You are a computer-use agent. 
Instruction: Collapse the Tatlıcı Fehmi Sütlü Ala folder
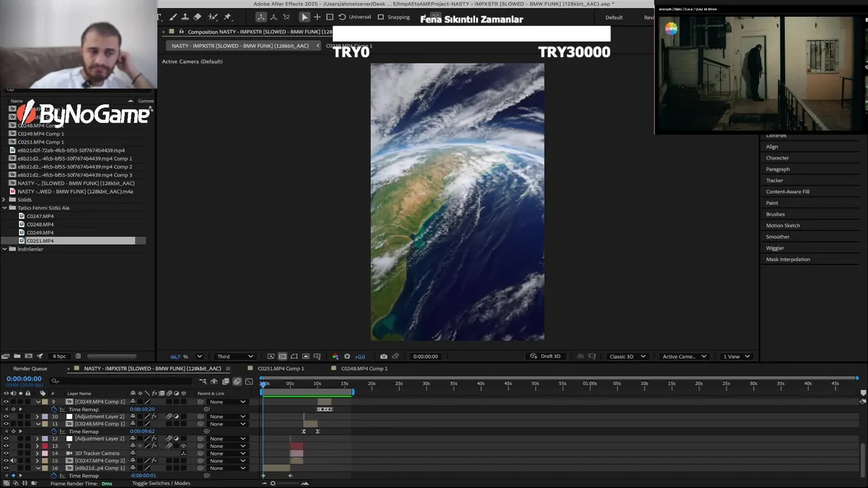tap(4, 208)
